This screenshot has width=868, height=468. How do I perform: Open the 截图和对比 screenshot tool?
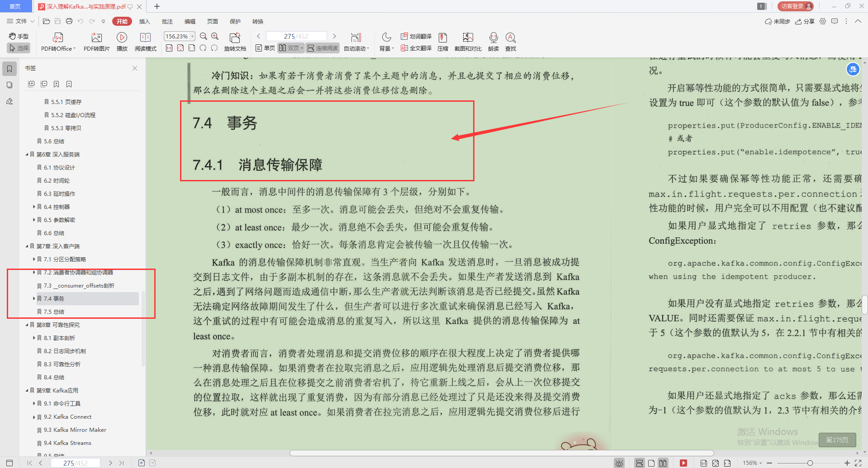(x=468, y=41)
